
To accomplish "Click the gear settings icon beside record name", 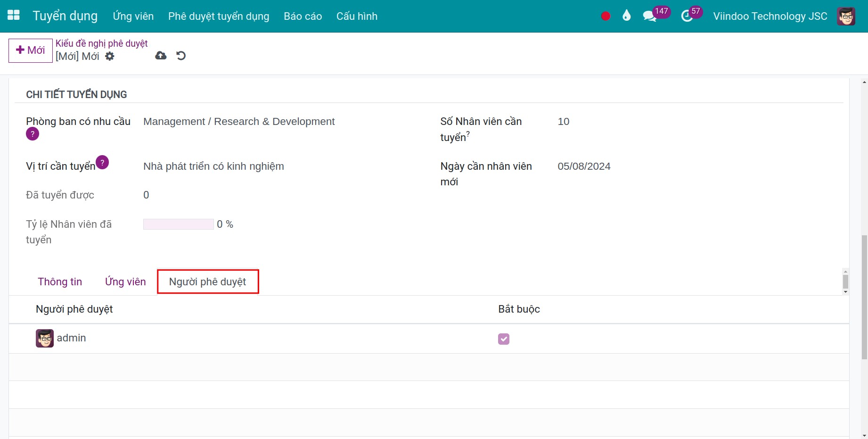I will click(x=110, y=56).
